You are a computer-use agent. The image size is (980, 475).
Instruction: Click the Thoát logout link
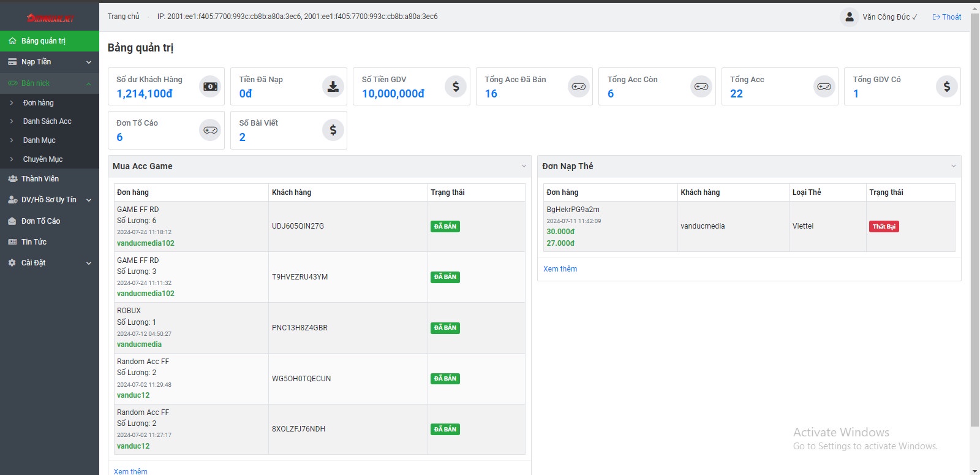click(x=947, y=17)
